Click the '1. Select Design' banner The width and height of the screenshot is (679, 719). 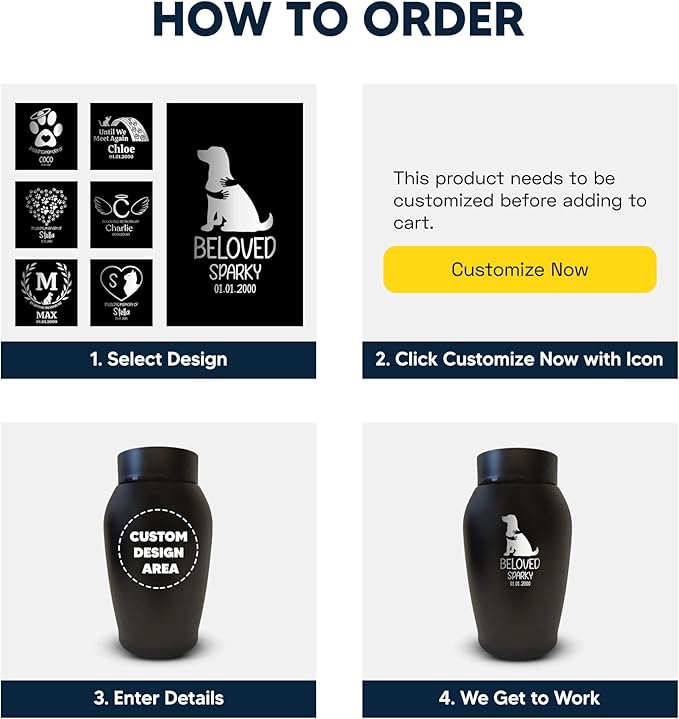pos(159,360)
